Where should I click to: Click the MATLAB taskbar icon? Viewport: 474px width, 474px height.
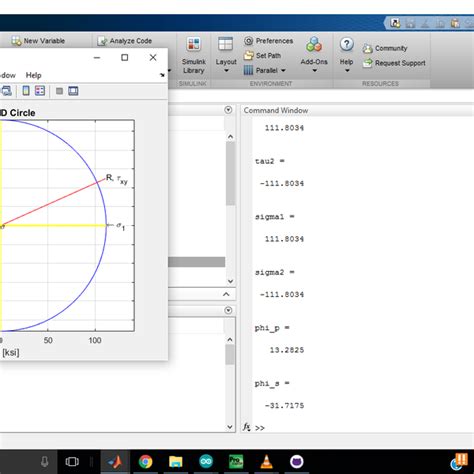[115, 462]
